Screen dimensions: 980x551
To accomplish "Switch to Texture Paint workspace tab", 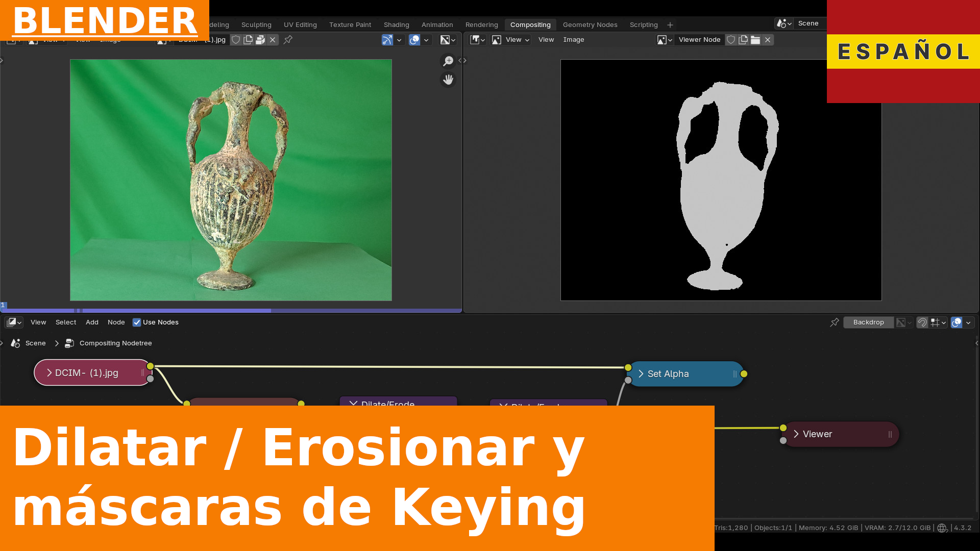I will click(x=350, y=24).
